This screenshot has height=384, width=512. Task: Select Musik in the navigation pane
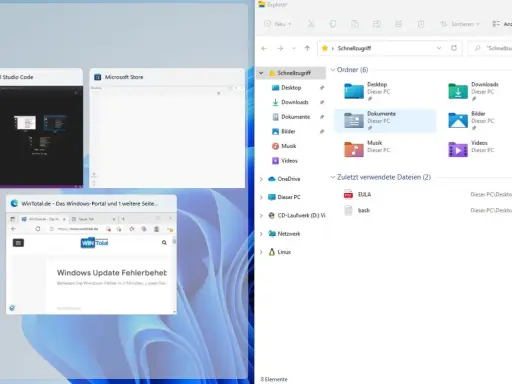click(284, 146)
